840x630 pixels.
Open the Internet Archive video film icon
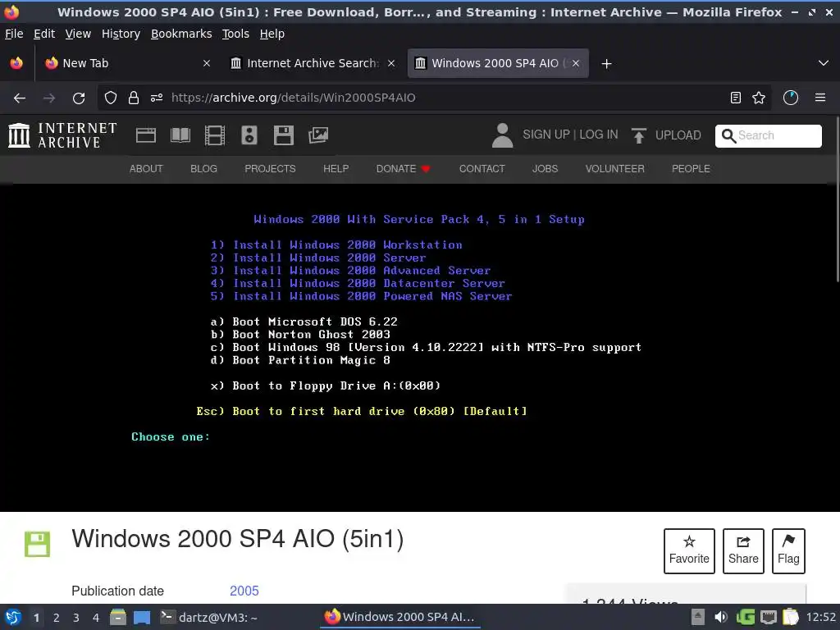click(214, 135)
